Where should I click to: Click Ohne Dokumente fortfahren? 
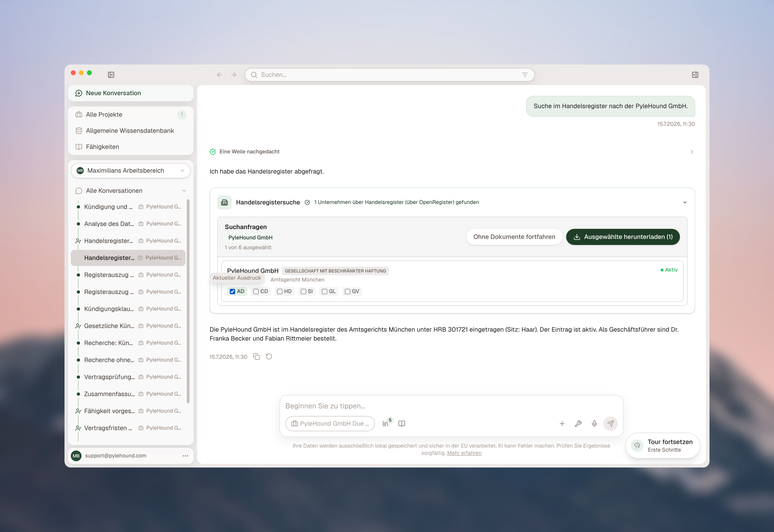[x=514, y=237]
